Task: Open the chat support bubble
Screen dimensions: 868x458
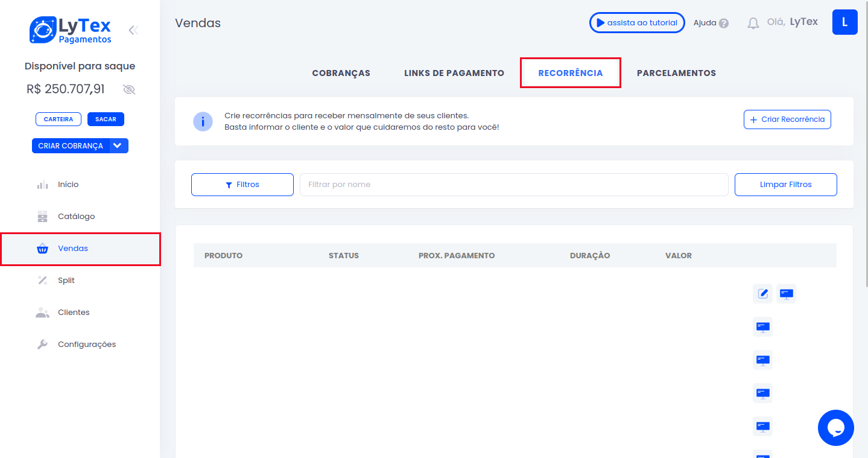Action: tap(835, 428)
